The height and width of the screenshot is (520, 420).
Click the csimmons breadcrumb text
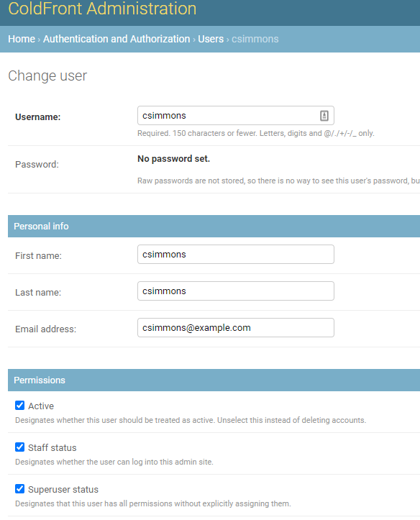click(x=255, y=39)
